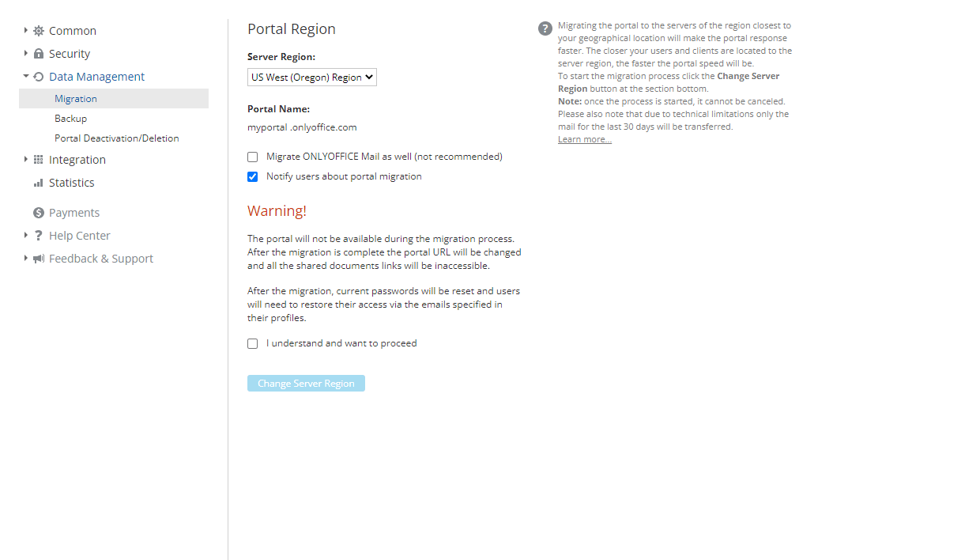
Task: Uncheck Notify users about portal migration
Action: pos(252,176)
